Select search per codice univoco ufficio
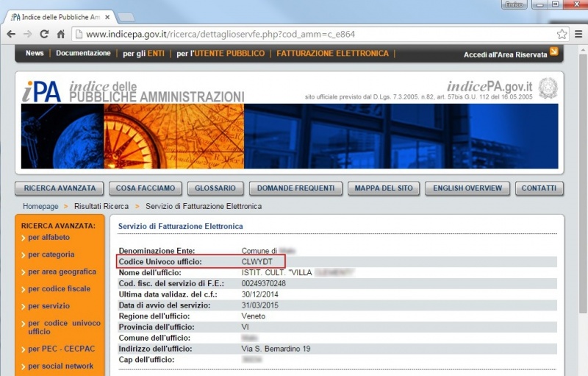Image resolution: width=588 pixels, height=376 pixels. click(64, 327)
